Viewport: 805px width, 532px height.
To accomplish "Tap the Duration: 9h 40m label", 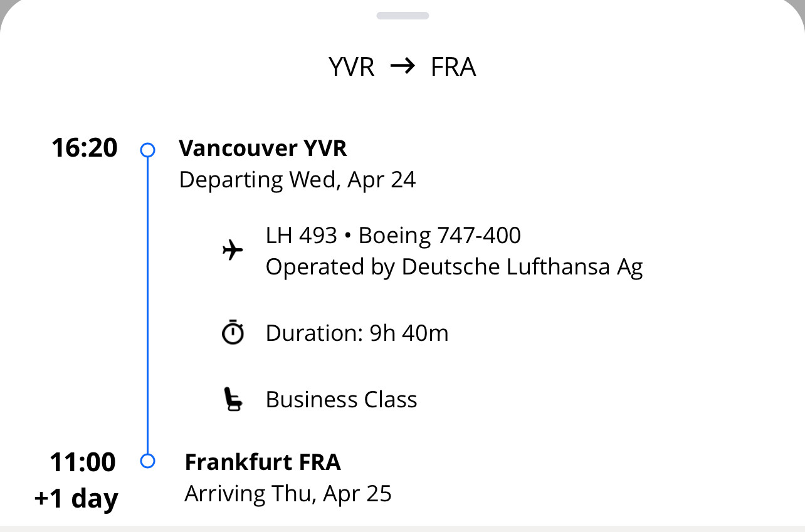I will tap(357, 333).
